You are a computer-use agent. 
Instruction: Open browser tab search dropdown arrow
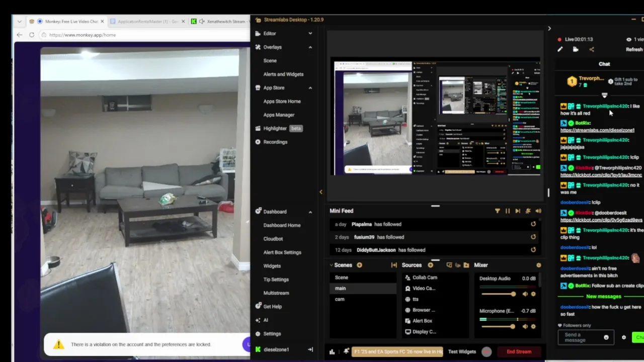pyautogui.click(x=19, y=21)
